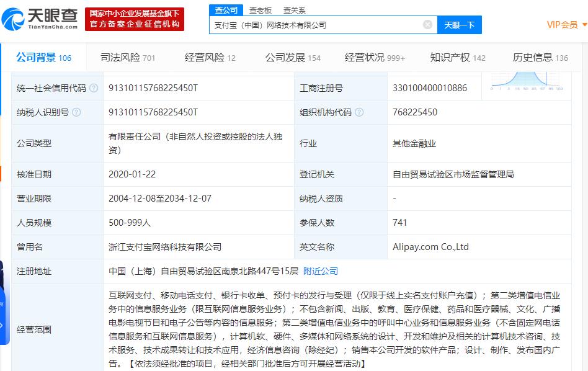Switch to 查老板 search tab
This screenshot has width=588, height=371.
coord(261,11)
